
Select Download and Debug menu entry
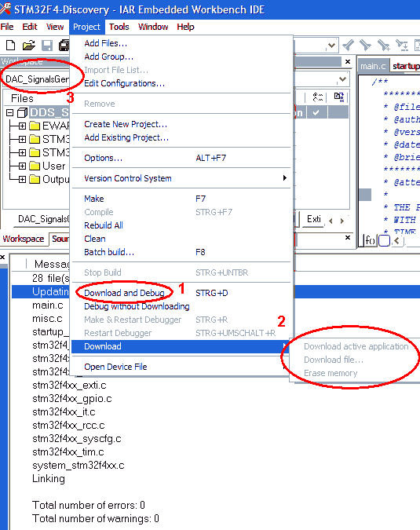coord(181,293)
